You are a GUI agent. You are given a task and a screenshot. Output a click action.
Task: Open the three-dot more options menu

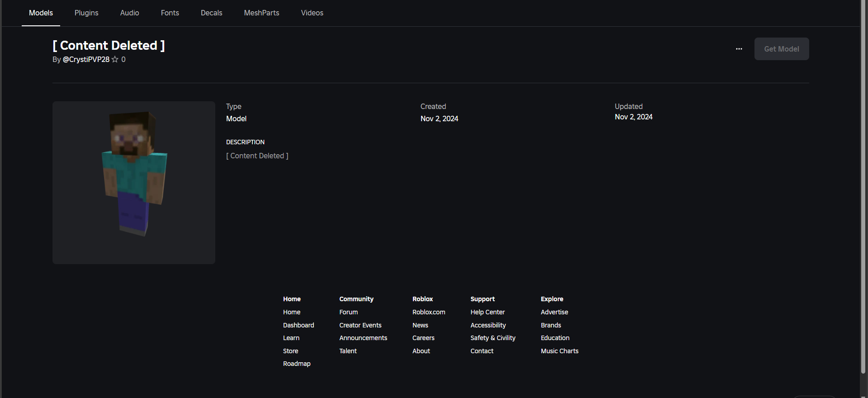click(739, 49)
